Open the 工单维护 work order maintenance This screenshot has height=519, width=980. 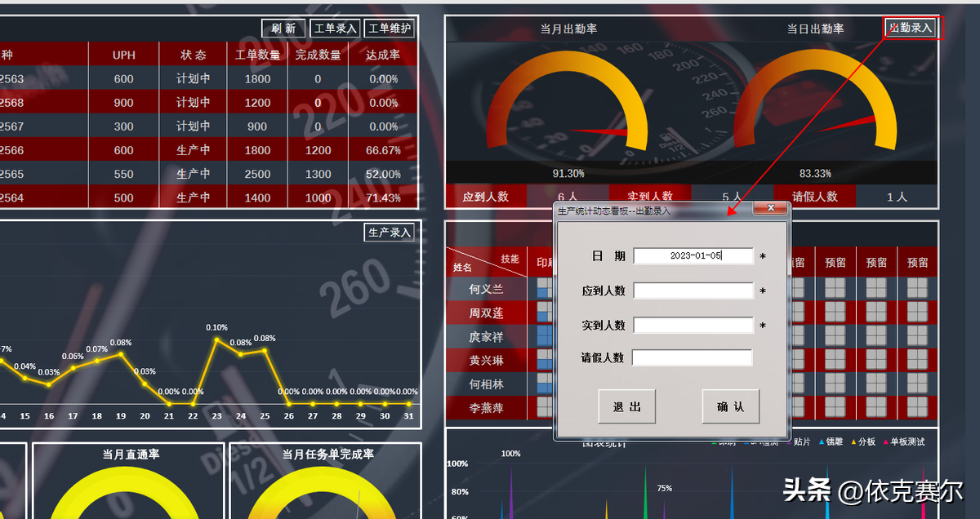[x=390, y=29]
